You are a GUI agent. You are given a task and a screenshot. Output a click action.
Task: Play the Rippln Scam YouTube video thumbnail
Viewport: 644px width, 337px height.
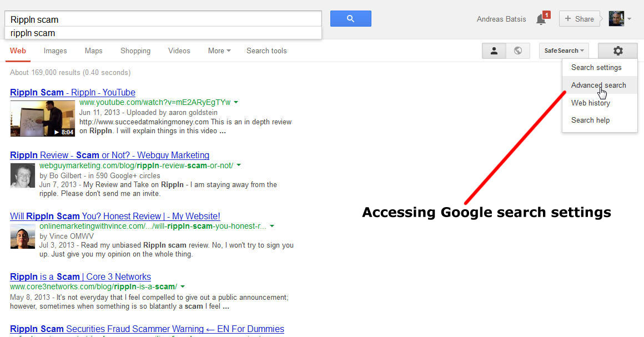pyautogui.click(x=42, y=118)
